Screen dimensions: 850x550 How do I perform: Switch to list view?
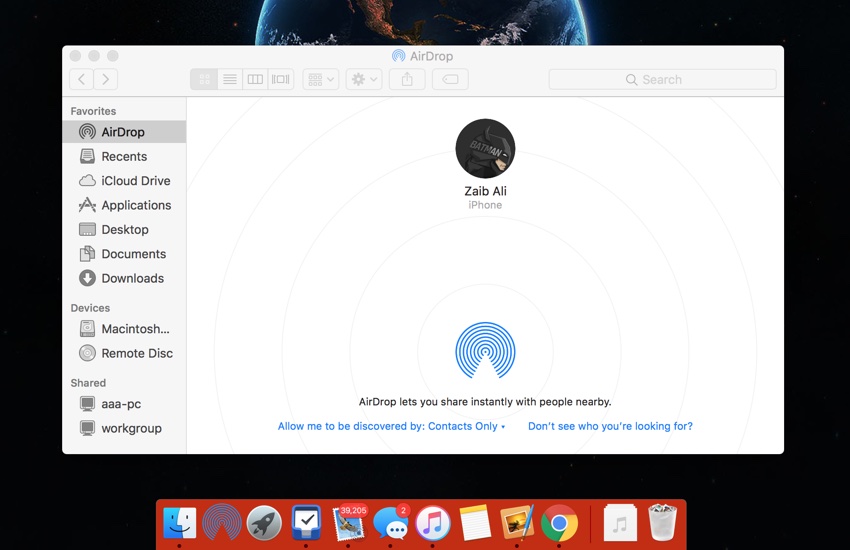coord(230,79)
